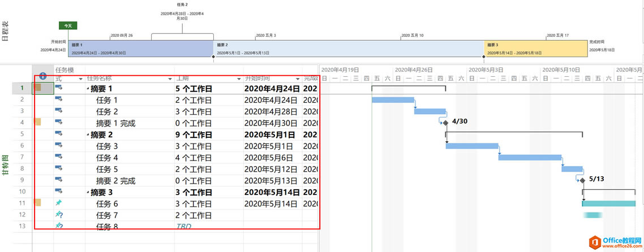Viewport: 644px width, 252px height.
Task: Select the yellow 摘要 3 timeline bar
Action: click(535, 49)
